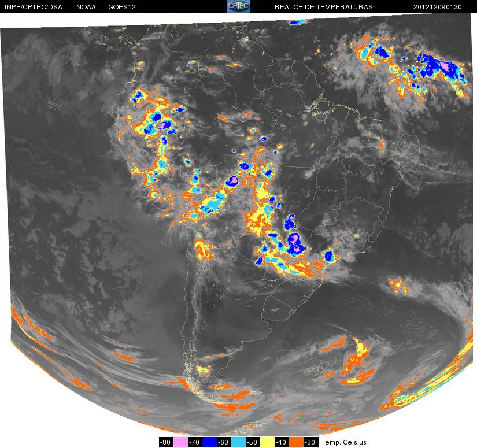Select the pink -80 legend swatch

click(180, 442)
